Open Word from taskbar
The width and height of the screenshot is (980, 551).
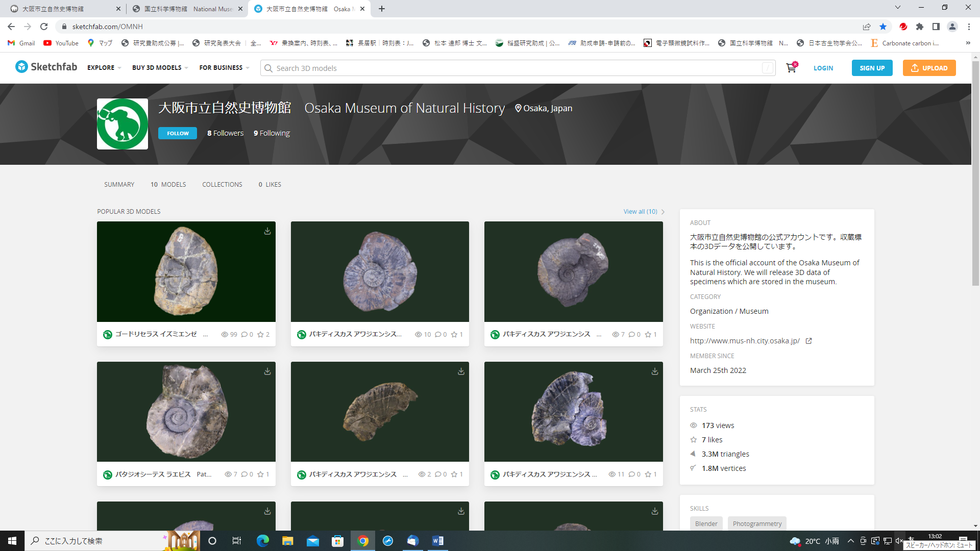438,541
